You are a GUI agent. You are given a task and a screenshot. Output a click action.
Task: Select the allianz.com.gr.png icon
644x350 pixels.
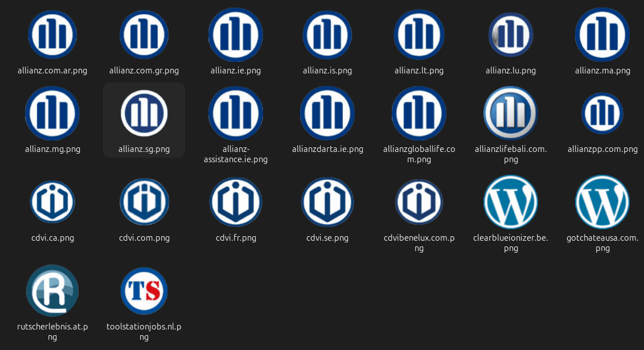click(x=144, y=35)
